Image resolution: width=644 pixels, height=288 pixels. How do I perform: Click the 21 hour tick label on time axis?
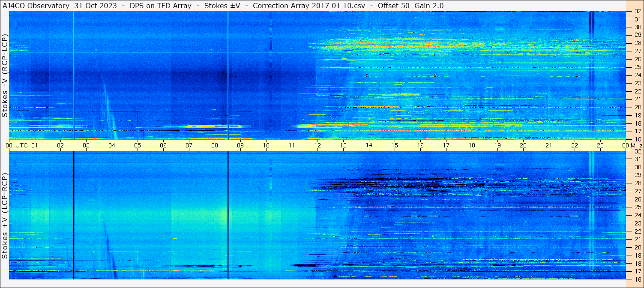coord(549,145)
